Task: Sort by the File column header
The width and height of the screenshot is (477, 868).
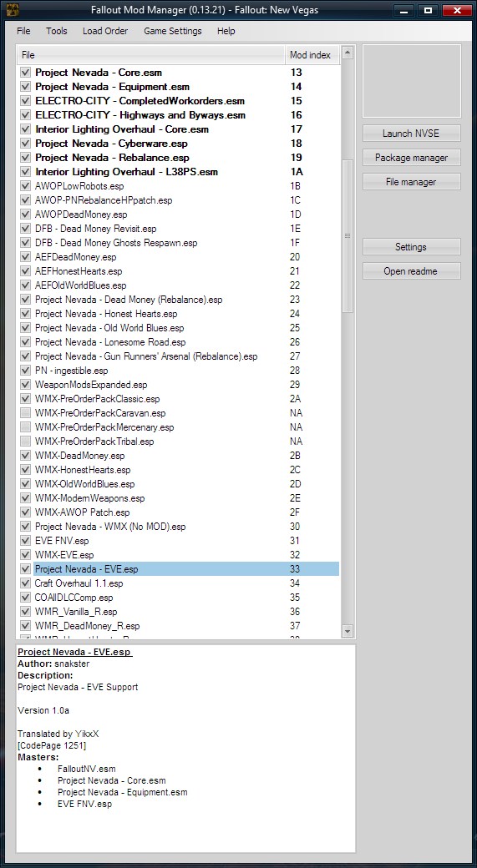Action: point(151,55)
